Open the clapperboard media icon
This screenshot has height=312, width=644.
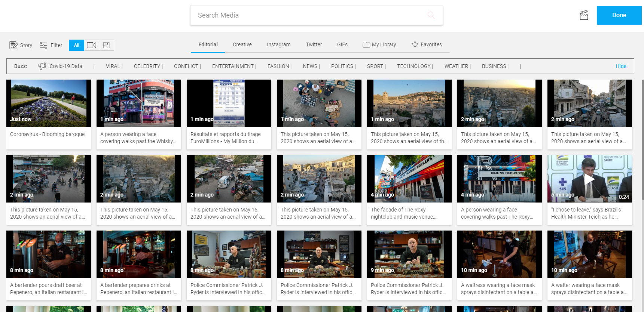tap(584, 15)
